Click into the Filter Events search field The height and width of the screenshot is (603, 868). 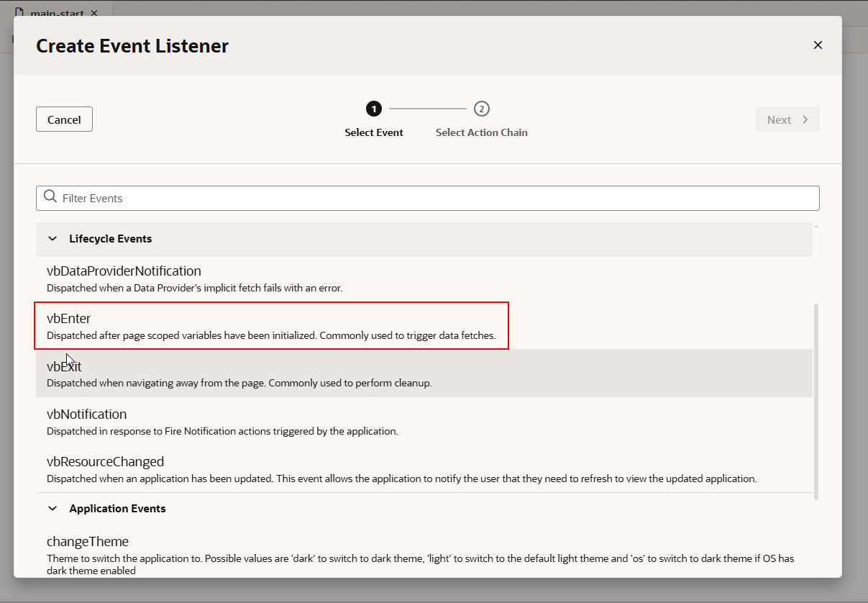click(x=428, y=198)
